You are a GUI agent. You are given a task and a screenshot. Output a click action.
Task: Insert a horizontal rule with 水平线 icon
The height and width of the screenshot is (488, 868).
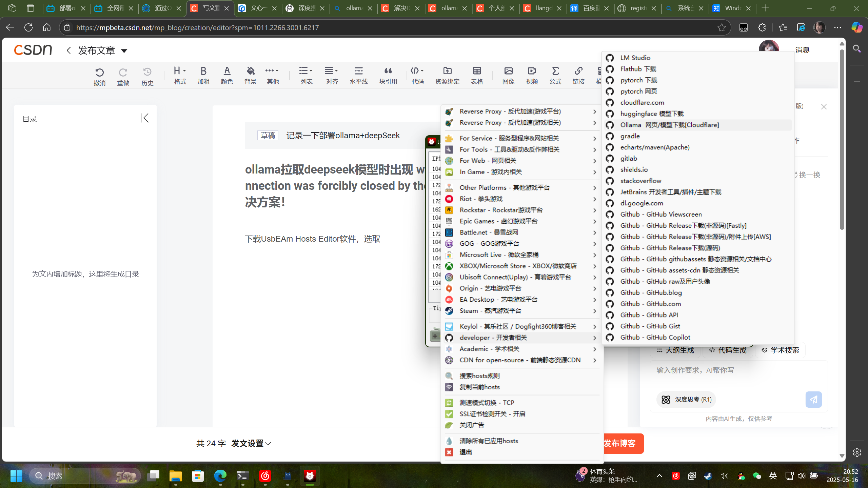click(358, 75)
